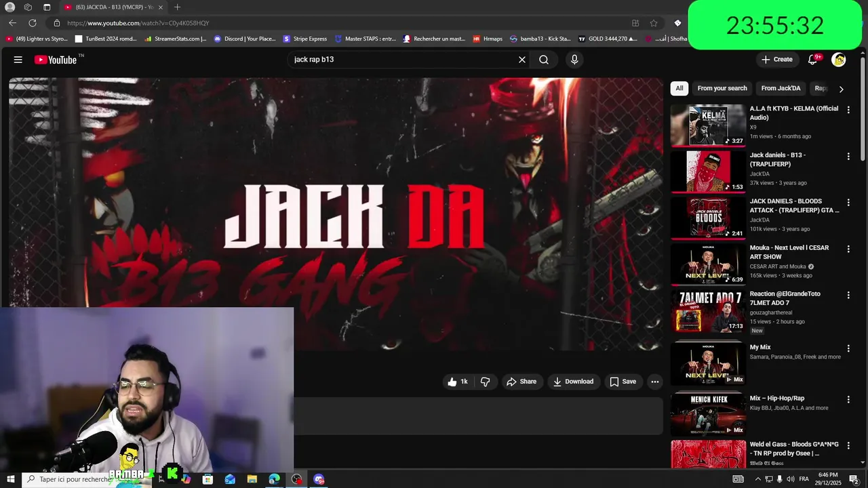Open Lighter vs Styro bookmark
868x488 pixels.
click(37, 39)
